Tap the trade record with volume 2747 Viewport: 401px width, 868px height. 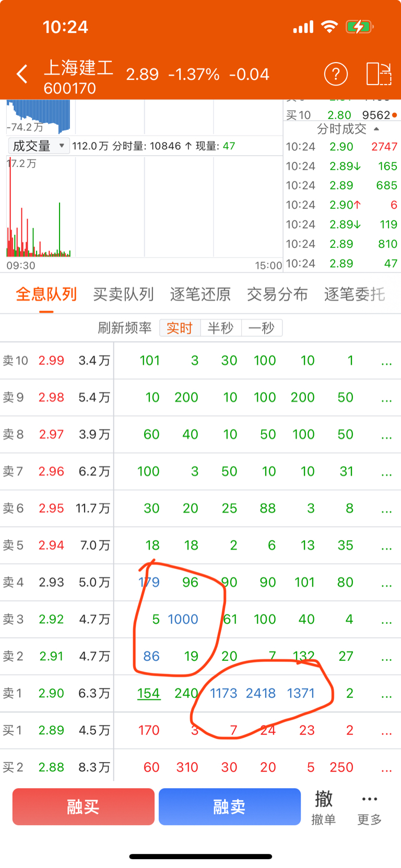(341, 147)
